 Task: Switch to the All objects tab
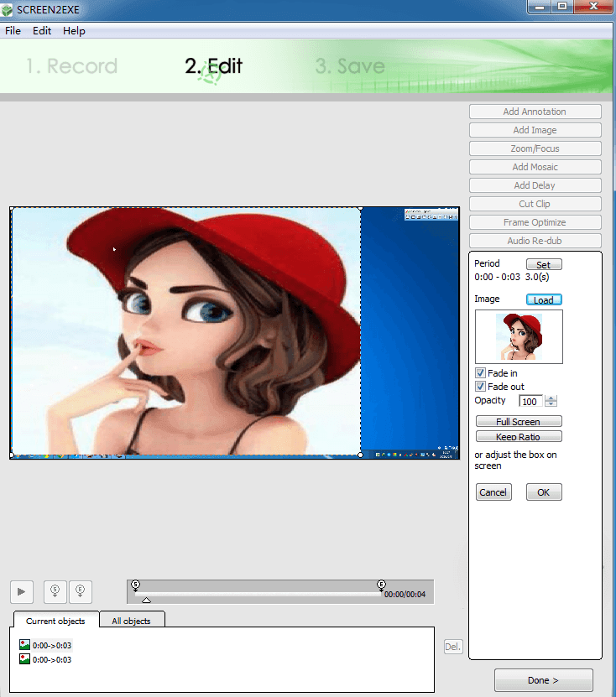tap(131, 621)
